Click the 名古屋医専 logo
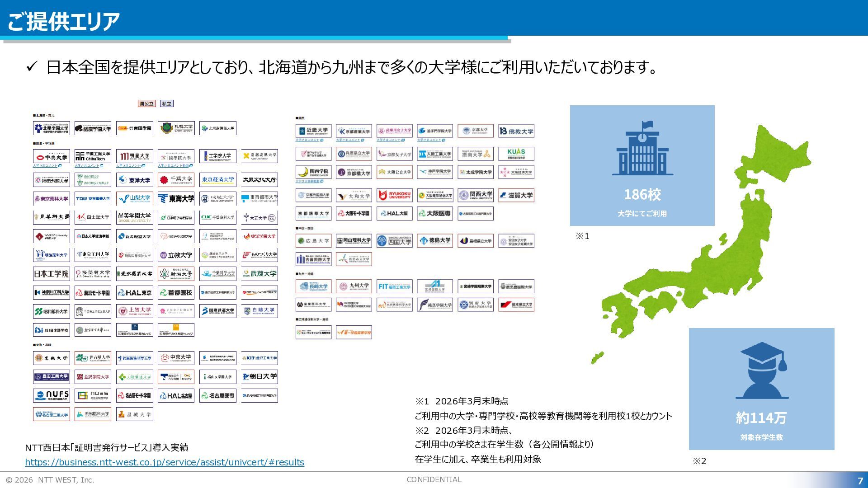The image size is (868, 488). pos(218,395)
